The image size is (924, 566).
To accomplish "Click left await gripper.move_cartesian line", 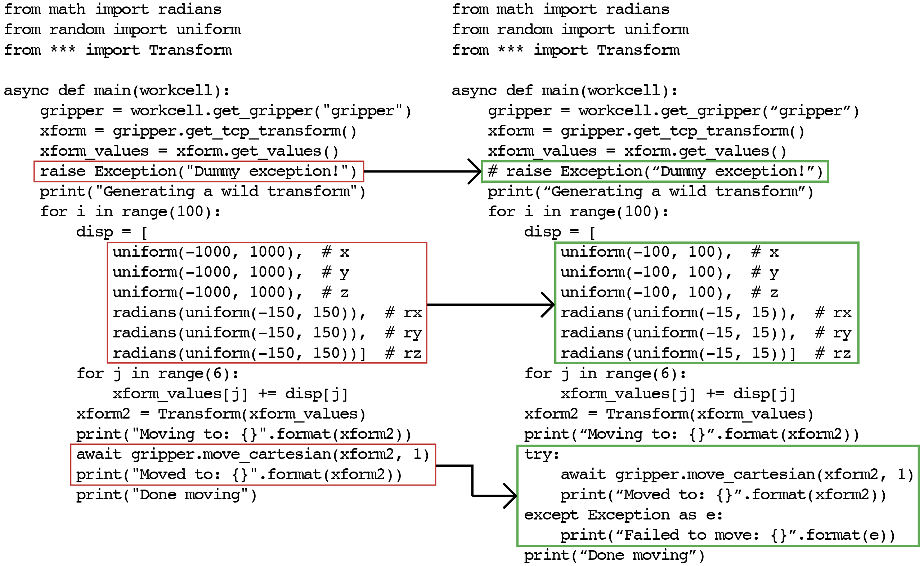I will click(252, 455).
